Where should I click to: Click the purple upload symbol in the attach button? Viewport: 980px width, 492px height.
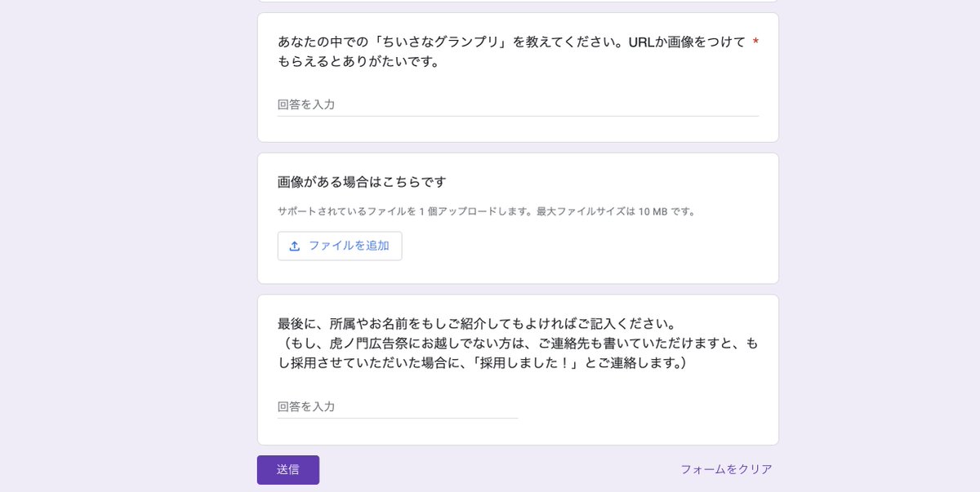[295, 246]
